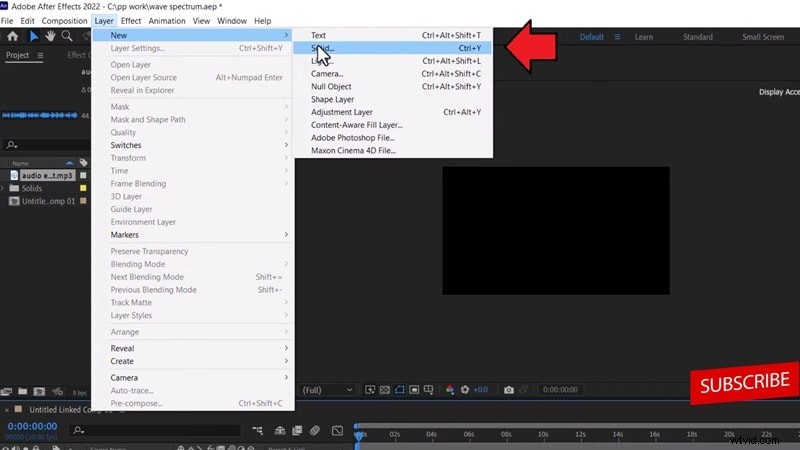The height and width of the screenshot is (450, 800).
Task: Open the New submenu arrow
Action: 286,35
